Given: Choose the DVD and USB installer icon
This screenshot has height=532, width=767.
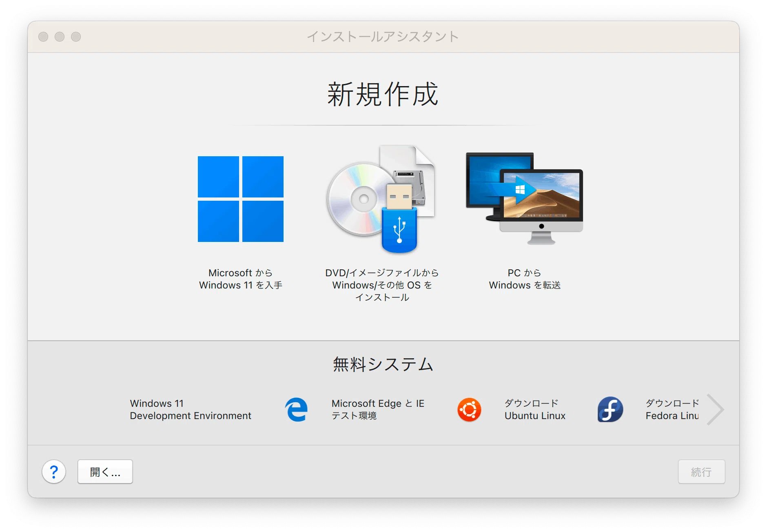Looking at the screenshot, I should point(381,199).
